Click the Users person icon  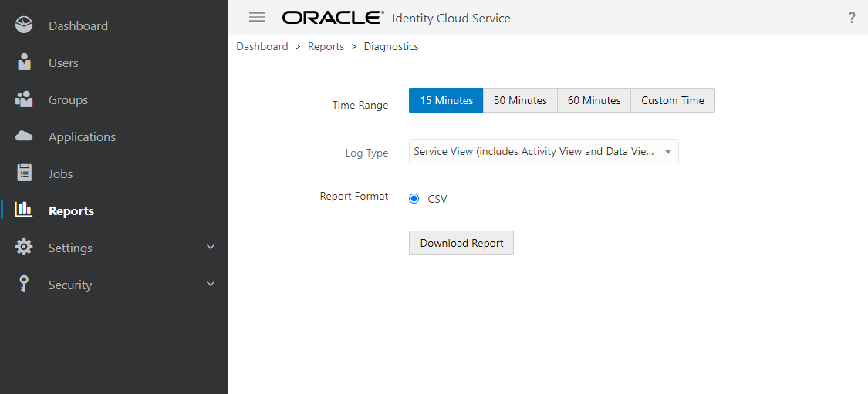click(x=25, y=62)
